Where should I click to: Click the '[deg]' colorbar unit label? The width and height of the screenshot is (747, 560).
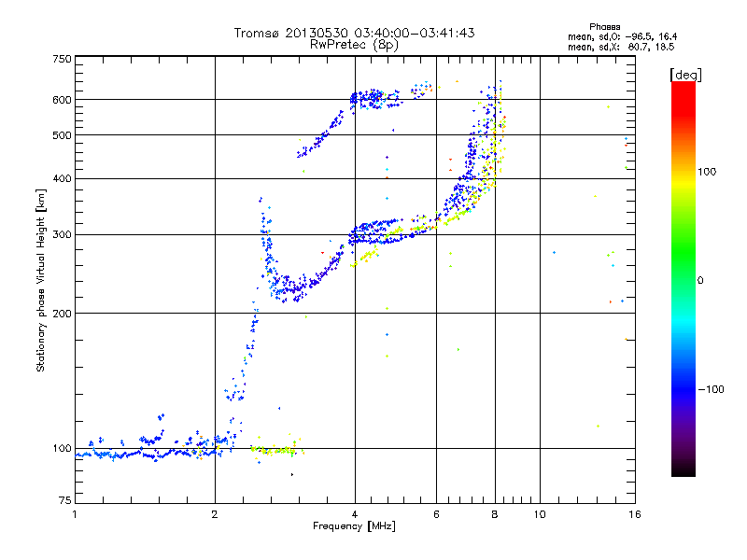pos(685,75)
